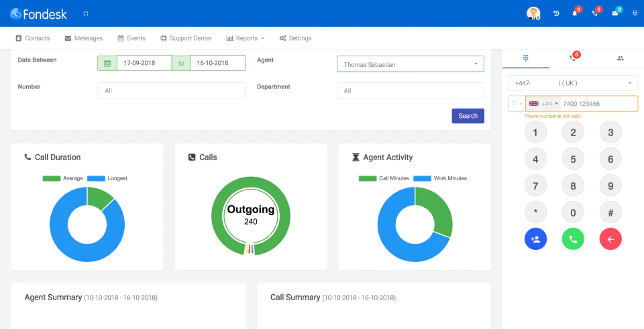Click the Fondesk logo

click(x=39, y=14)
